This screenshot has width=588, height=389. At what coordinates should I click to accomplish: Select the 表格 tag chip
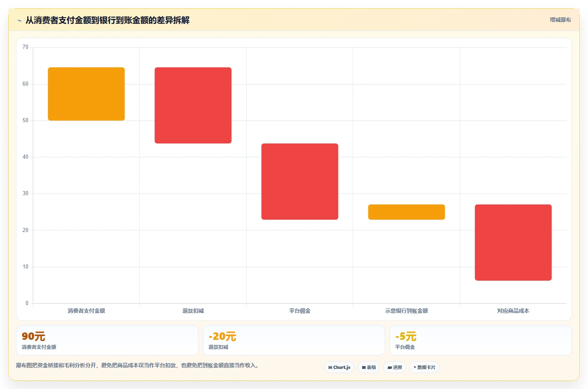click(x=369, y=367)
